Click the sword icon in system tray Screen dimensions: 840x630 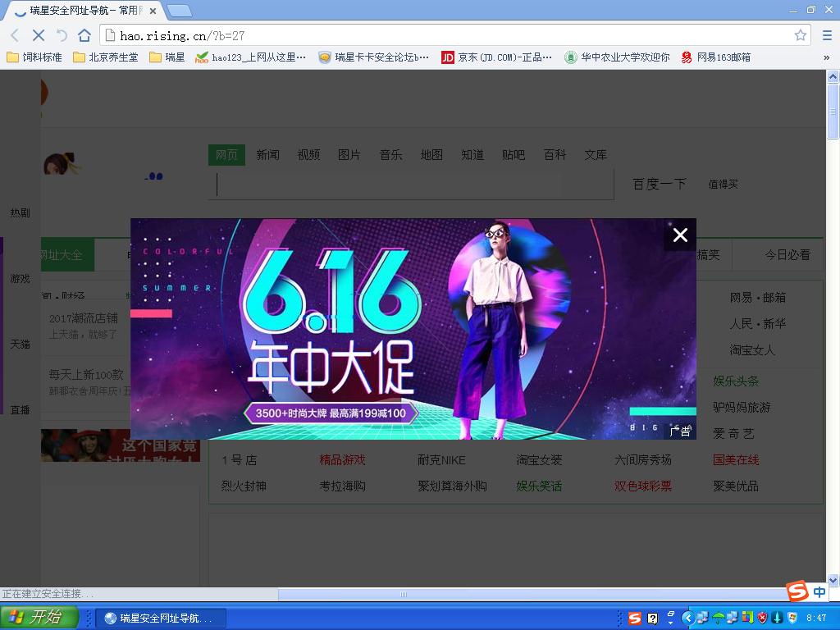click(x=778, y=619)
